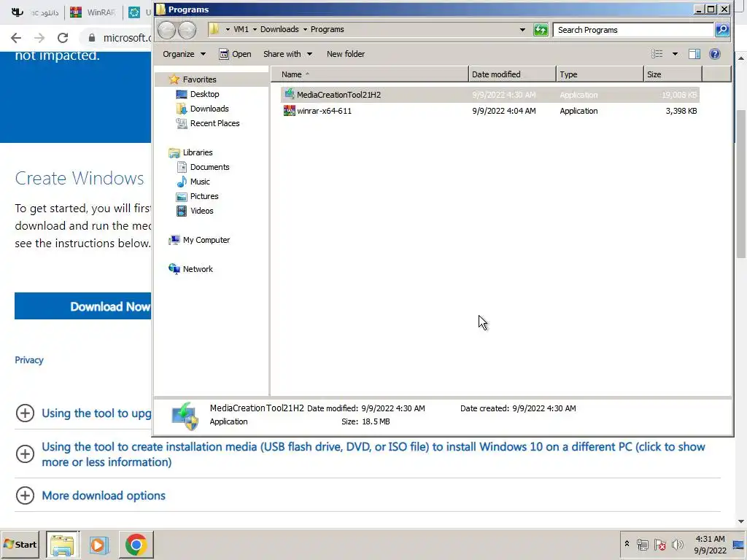Select the winrar-x64-611 file icon
747x560 pixels.
[289, 111]
